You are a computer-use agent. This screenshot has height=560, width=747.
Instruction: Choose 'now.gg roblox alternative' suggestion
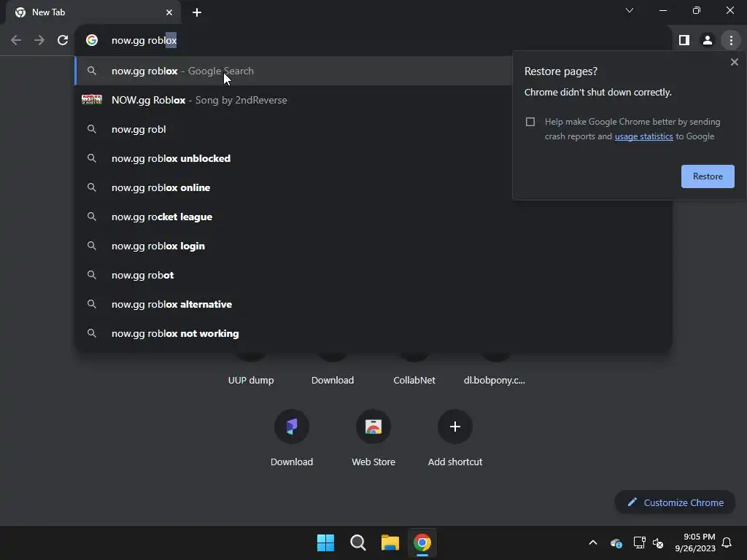click(x=373, y=304)
